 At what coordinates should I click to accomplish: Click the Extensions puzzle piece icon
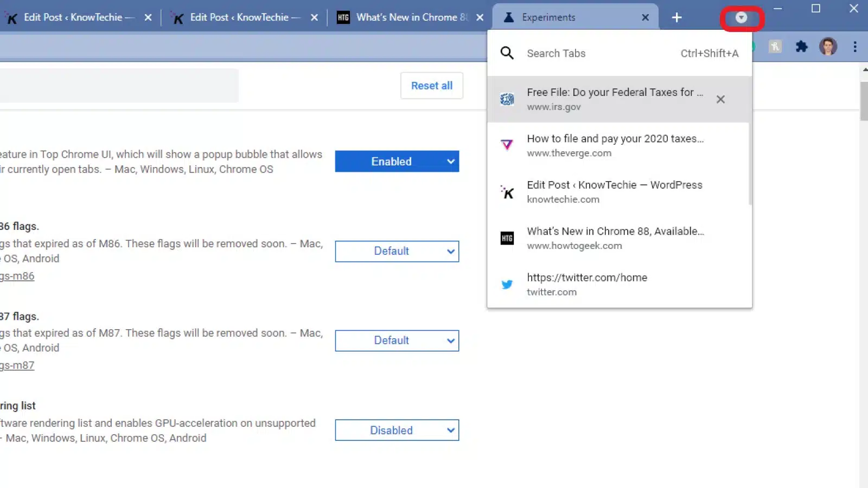click(x=802, y=47)
